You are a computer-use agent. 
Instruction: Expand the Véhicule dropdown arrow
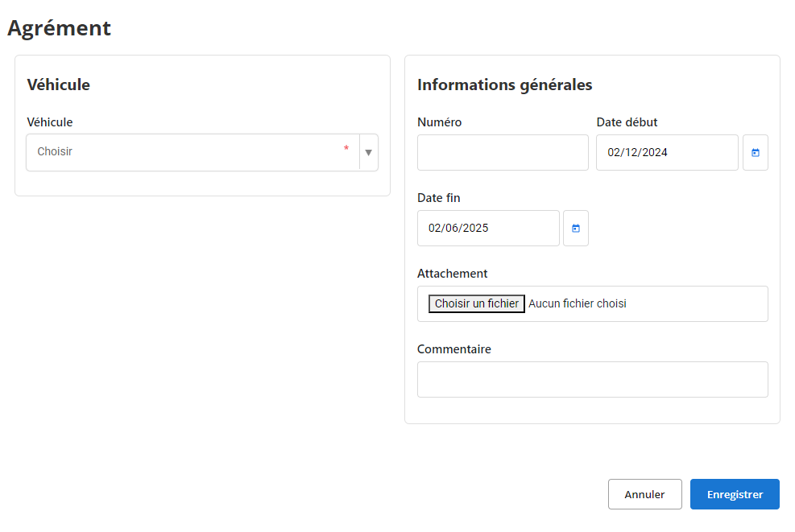pyautogui.click(x=369, y=152)
